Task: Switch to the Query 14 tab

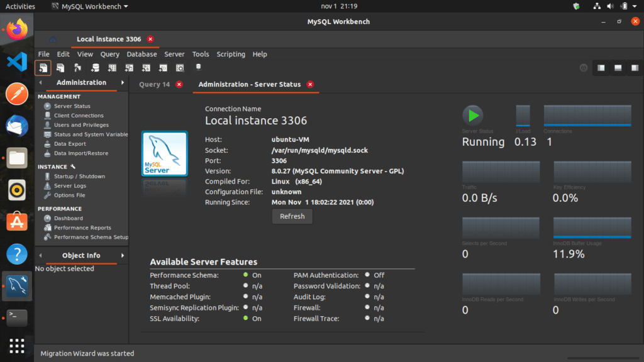Action: coord(154,84)
